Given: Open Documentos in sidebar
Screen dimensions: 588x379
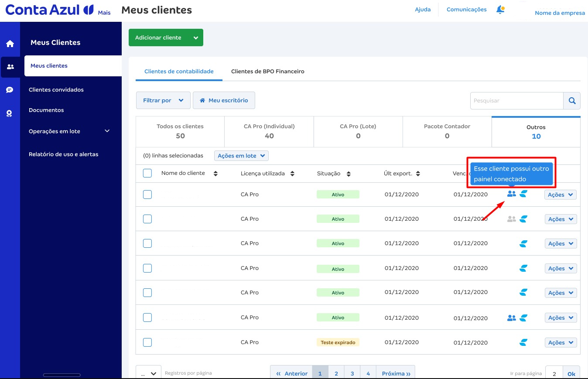Looking at the screenshot, I should tap(46, 110).
